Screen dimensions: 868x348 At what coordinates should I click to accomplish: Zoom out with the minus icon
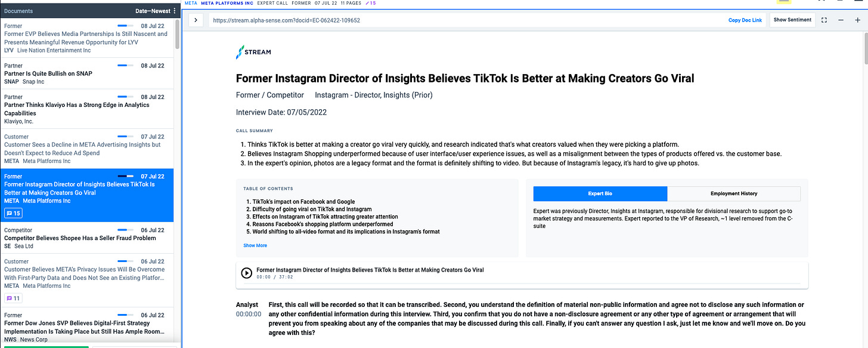click(841, 20)
